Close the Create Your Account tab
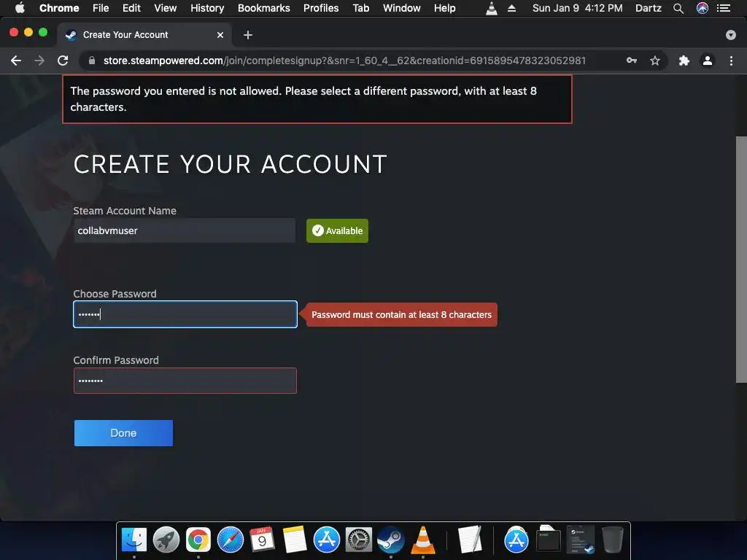The width and height of the screenshot is (747, 560). click(220, 35)
